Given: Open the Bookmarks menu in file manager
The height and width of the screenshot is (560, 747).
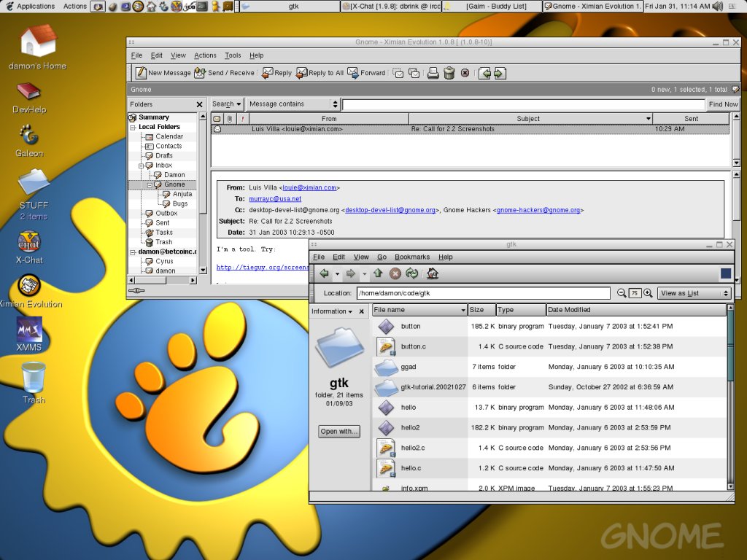Looking at the screenshot, I should click(412, 257).
